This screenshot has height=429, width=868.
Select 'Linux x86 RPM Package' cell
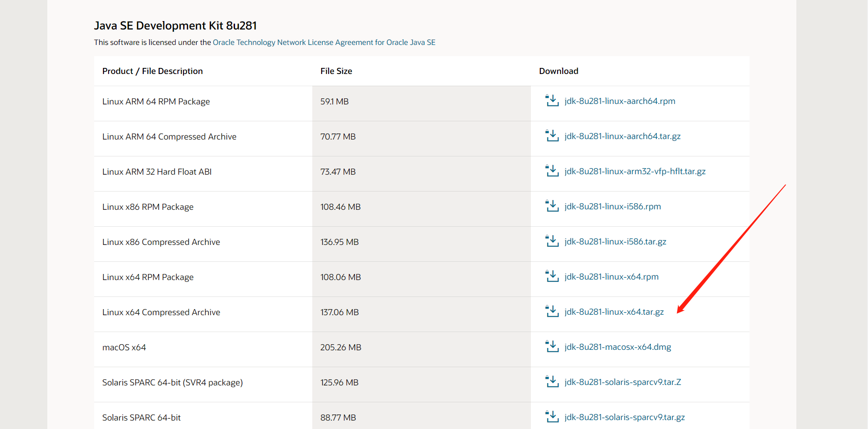tap(203, 209)
